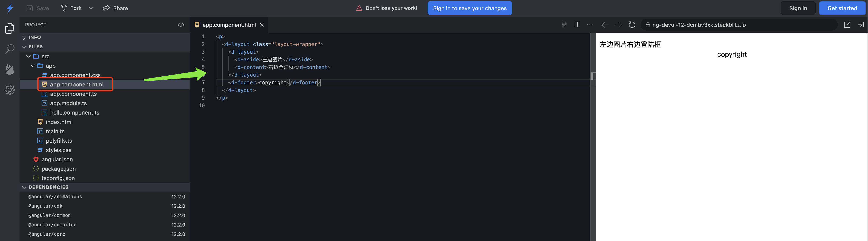868x241 pixels.
Task: Click the Get started button
Action: click(x=842, y=8)
